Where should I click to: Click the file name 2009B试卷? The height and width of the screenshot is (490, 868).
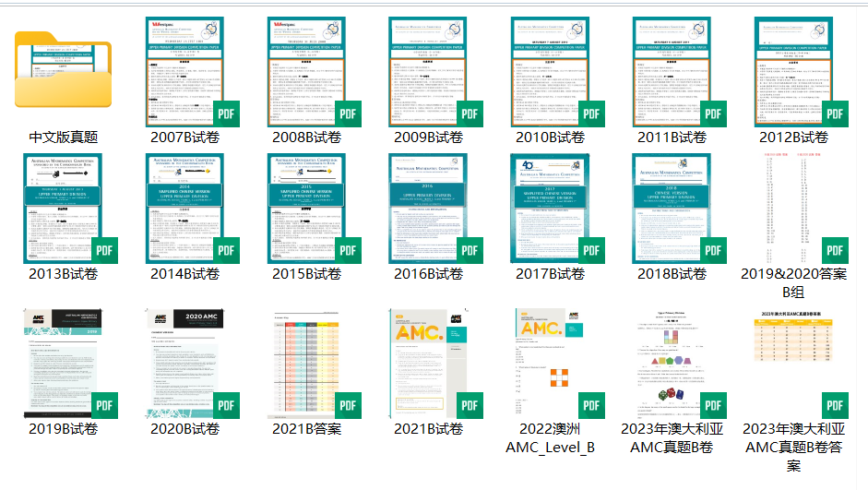428,137
